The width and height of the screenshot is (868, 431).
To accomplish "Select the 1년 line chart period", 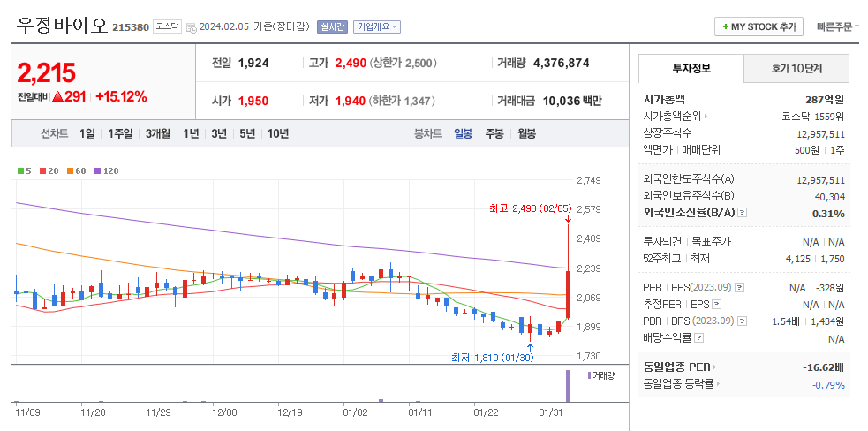I will tap(191, 133).
